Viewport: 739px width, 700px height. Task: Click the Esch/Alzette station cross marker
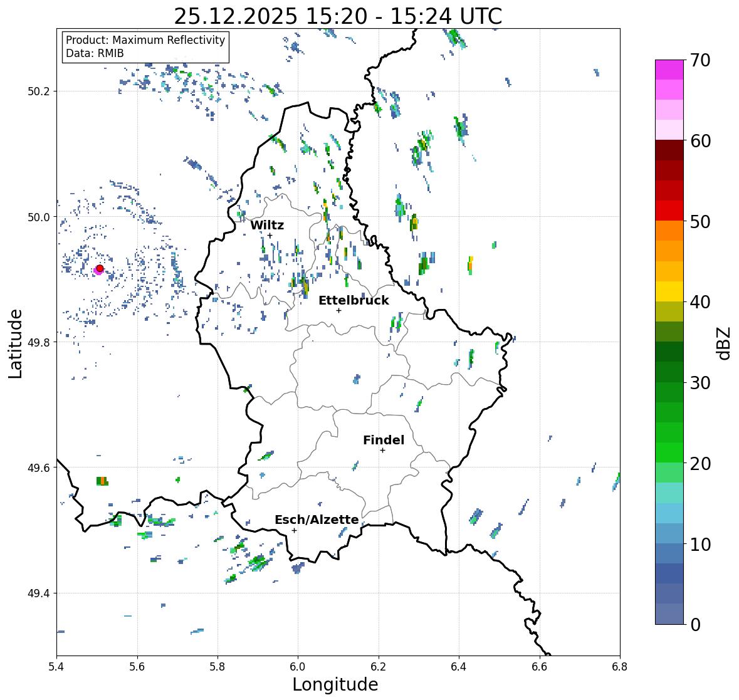tap(294, 530)
